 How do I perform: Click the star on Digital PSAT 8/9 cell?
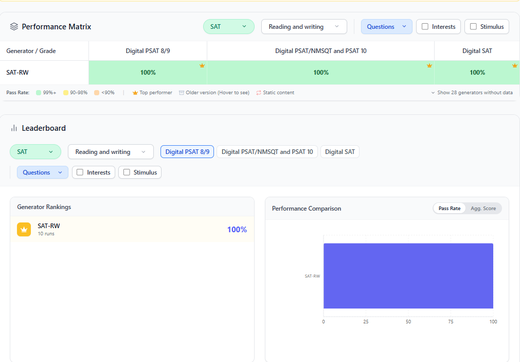pos(202,66)
